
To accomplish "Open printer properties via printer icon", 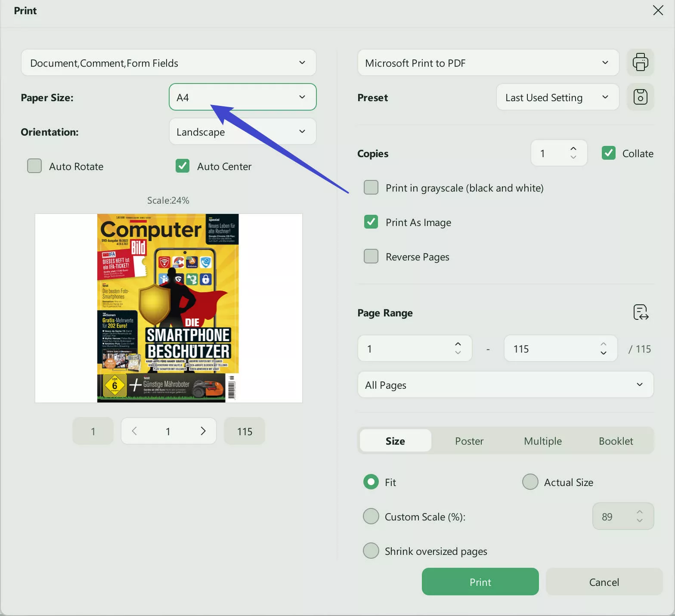I will pyautogui.click(x=640, y=62).
